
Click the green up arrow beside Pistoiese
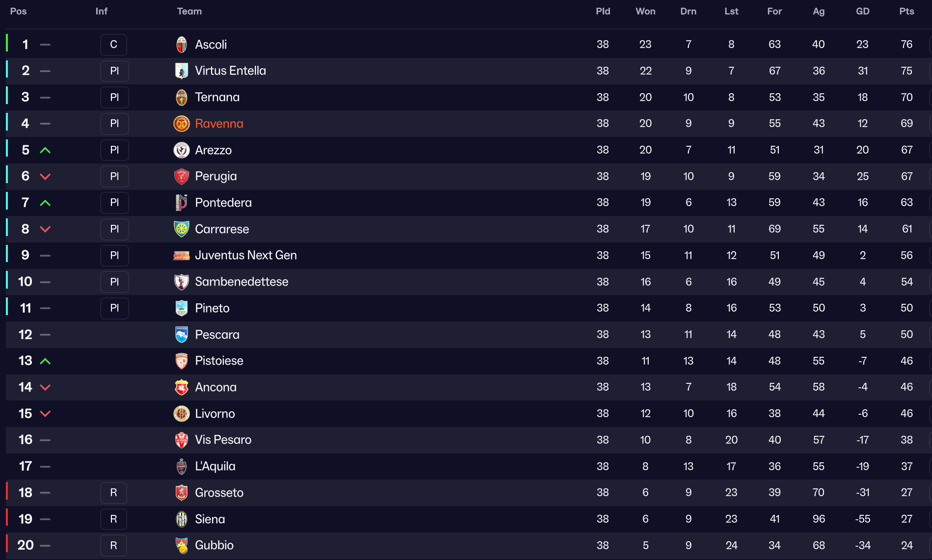point(45,361)
